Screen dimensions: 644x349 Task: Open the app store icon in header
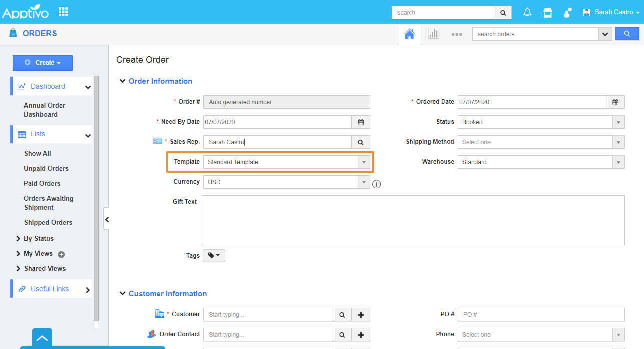(x=548, y=12)
